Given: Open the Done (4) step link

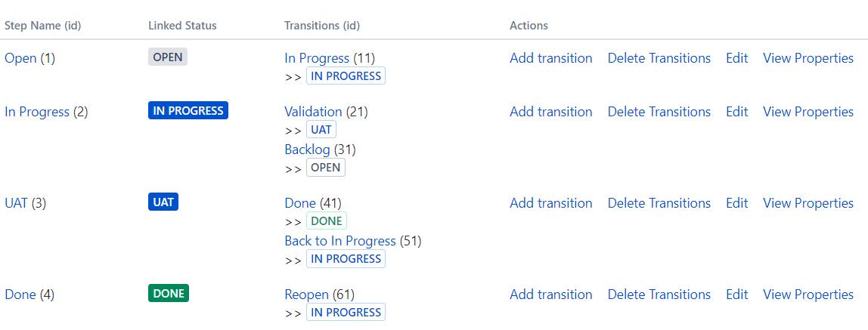Looking at the screenshot, I should point(20,295).
